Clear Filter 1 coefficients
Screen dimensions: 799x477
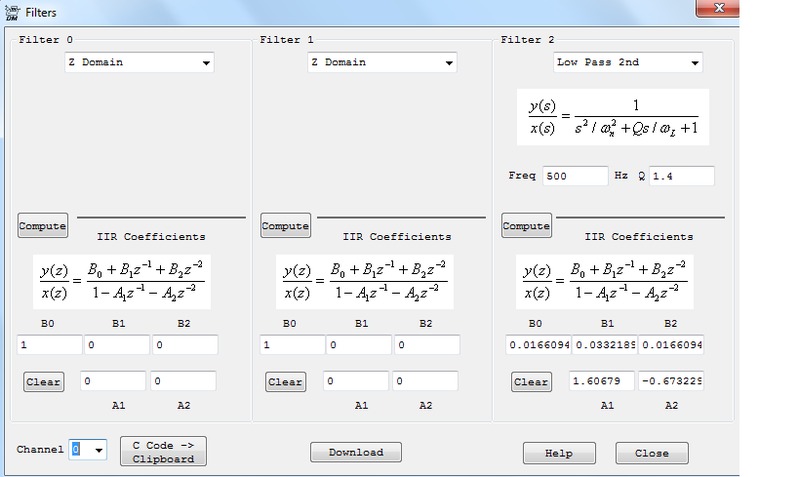[285, 382]
